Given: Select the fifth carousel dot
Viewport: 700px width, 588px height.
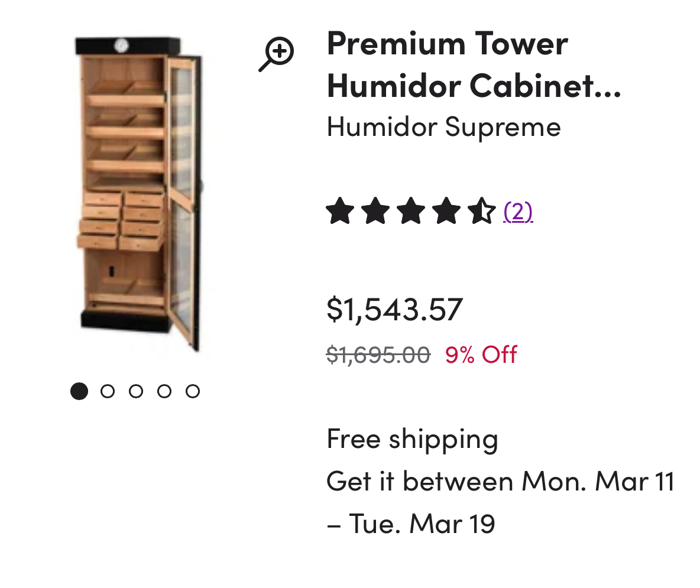Looking at the screenshot, I should coord(192,391).
